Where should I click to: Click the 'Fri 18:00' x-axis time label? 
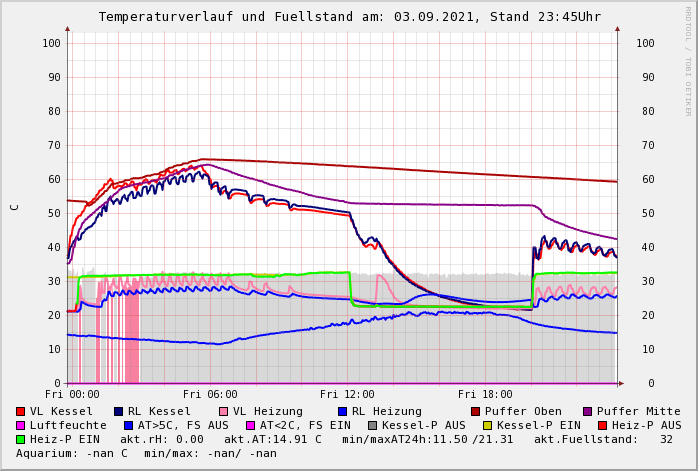[485, 394]
